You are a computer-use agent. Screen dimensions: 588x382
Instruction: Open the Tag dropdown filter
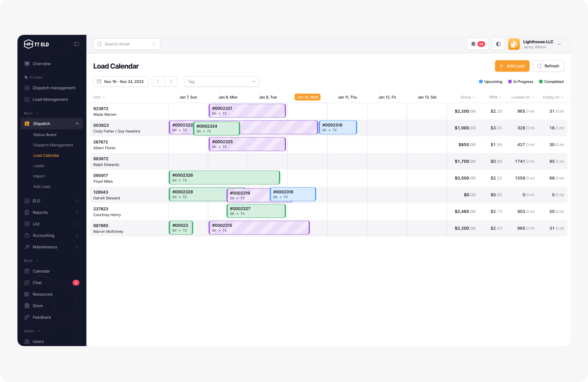(221, 82)
